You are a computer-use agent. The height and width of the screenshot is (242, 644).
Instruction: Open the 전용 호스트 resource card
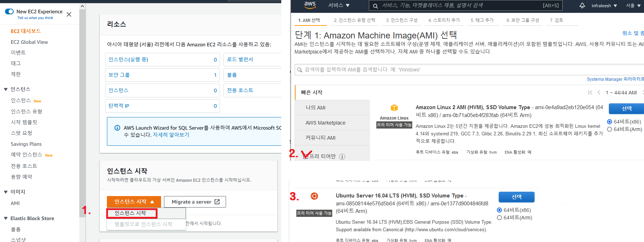pos(253,90)
